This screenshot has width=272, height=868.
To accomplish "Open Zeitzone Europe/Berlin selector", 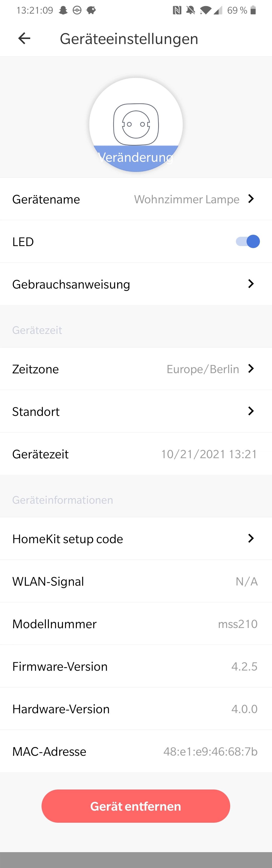I will 136,369.
